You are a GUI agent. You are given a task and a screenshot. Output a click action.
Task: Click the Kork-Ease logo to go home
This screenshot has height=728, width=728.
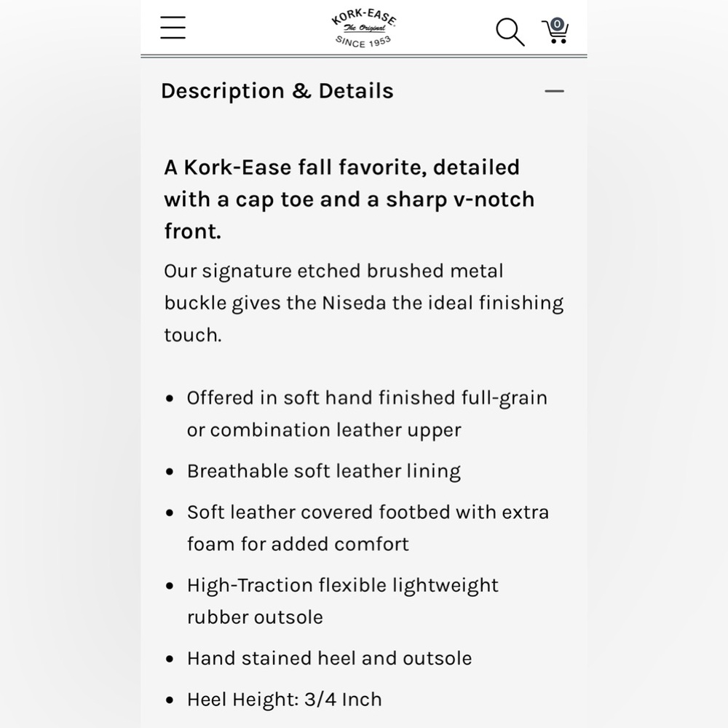(363, 28)
